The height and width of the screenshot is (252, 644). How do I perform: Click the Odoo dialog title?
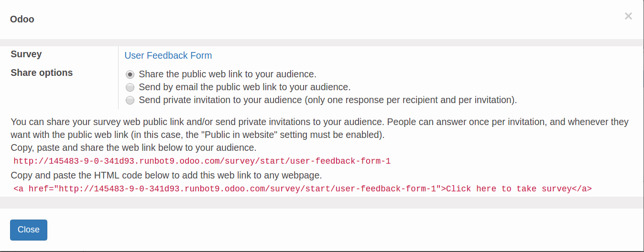pos(22,20)
